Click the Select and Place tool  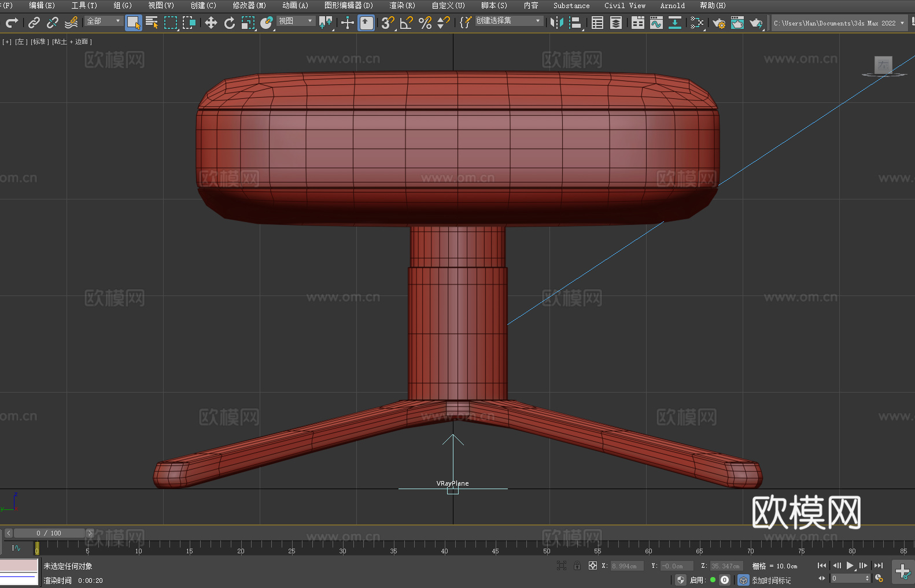[x=267, y=23]
